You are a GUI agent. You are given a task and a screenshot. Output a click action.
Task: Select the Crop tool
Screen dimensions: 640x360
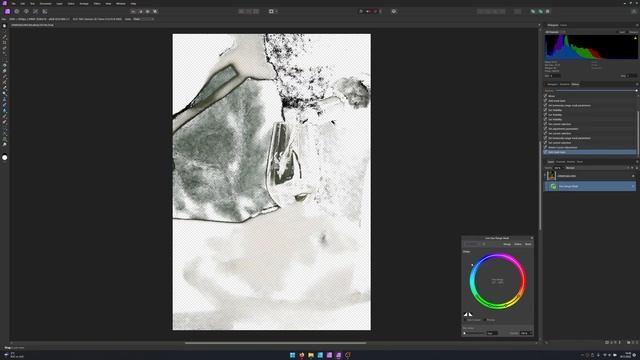pyautogui.click(x=4, y=42)
